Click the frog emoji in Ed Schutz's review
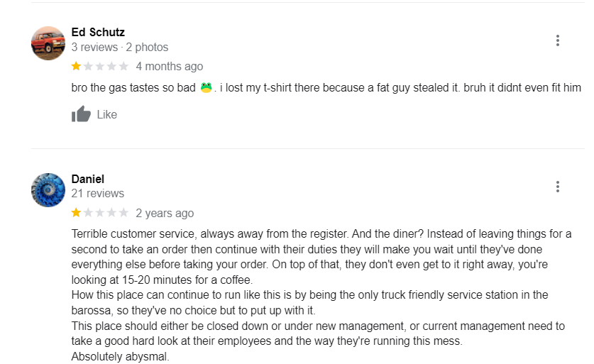Screen dimensions: 594x364 206,89
